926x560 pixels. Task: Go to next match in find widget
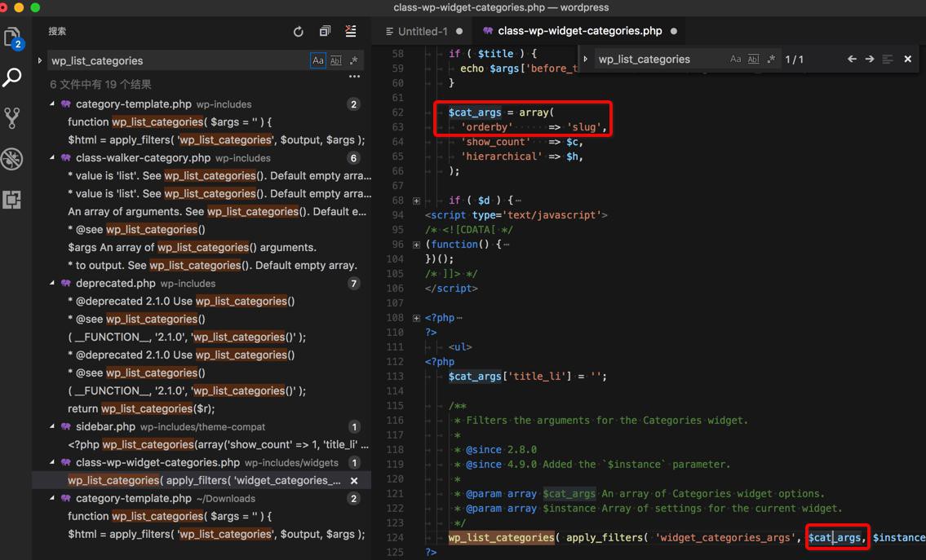[870, 60]
